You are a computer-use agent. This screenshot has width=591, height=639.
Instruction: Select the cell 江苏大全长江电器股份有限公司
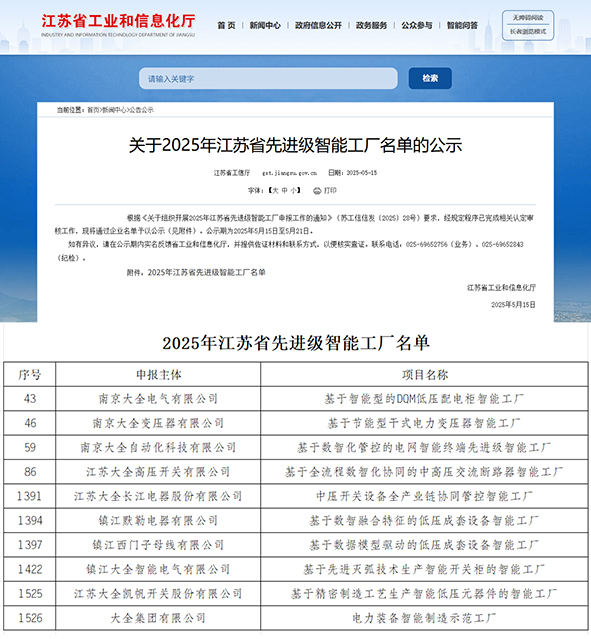click(x=159, y=496)
